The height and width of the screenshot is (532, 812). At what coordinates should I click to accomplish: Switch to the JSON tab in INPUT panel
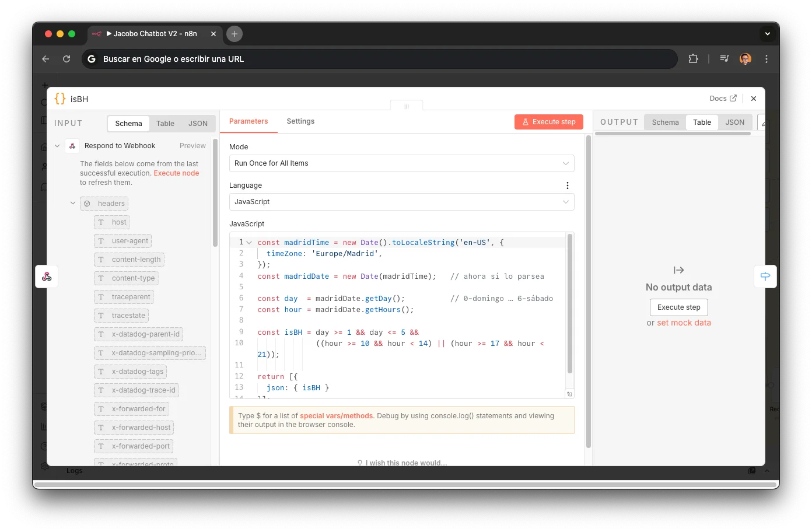click(x=198, y=123)
